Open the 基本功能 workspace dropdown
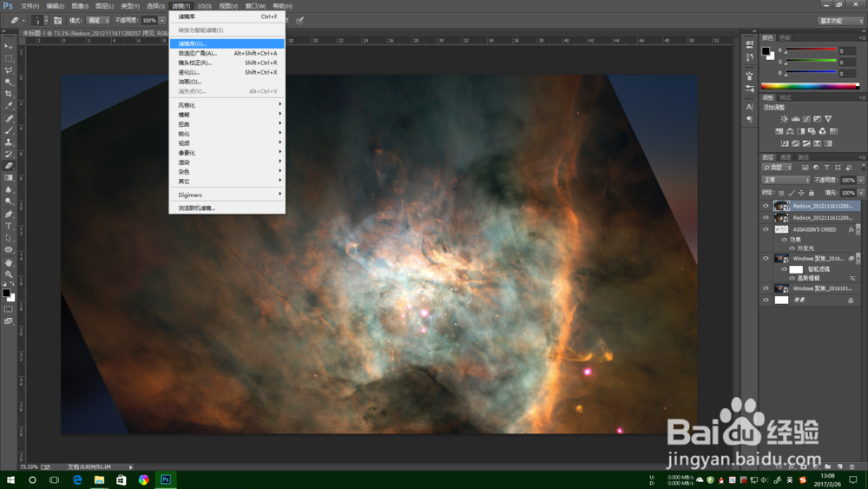The image size is (868, 489). point(841,21)
